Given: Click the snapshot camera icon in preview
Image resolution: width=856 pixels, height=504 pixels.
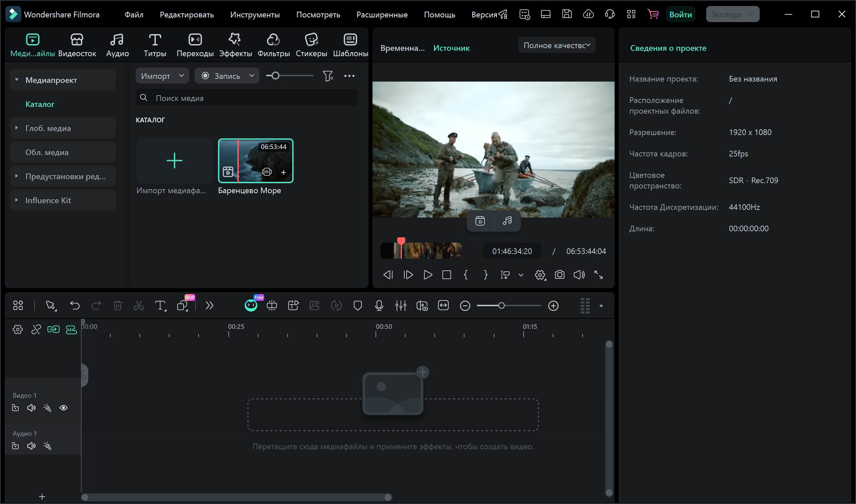Looking at the screenshot, I should tap(559, 275).
